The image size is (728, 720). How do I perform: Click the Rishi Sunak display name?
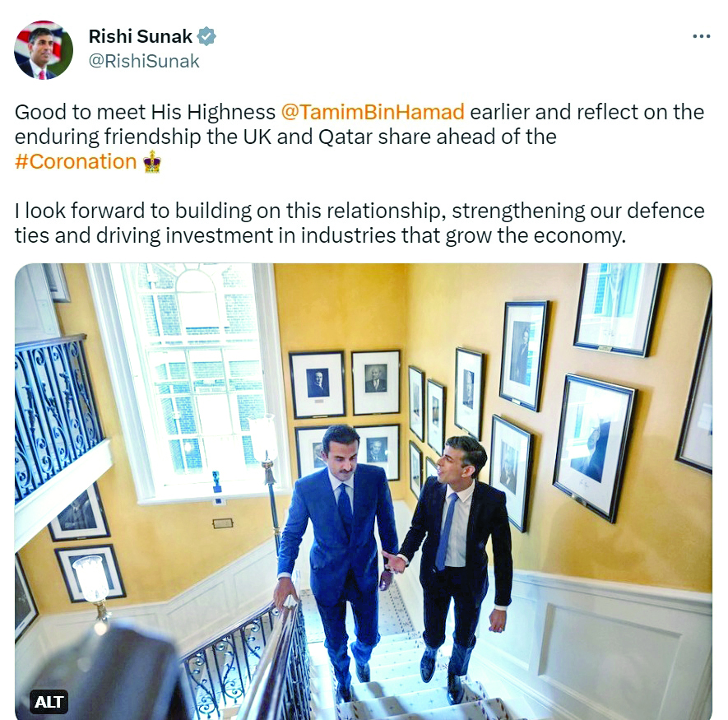coord(140,36)
